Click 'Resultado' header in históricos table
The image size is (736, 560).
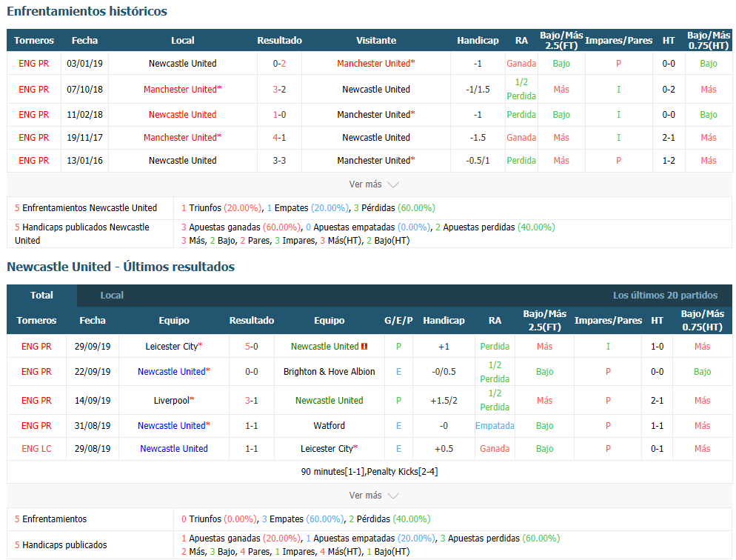point(279,40)
